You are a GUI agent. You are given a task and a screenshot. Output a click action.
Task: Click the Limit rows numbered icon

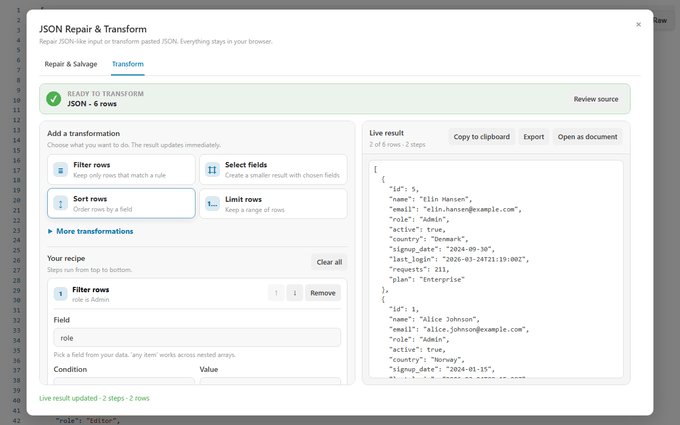212,203
